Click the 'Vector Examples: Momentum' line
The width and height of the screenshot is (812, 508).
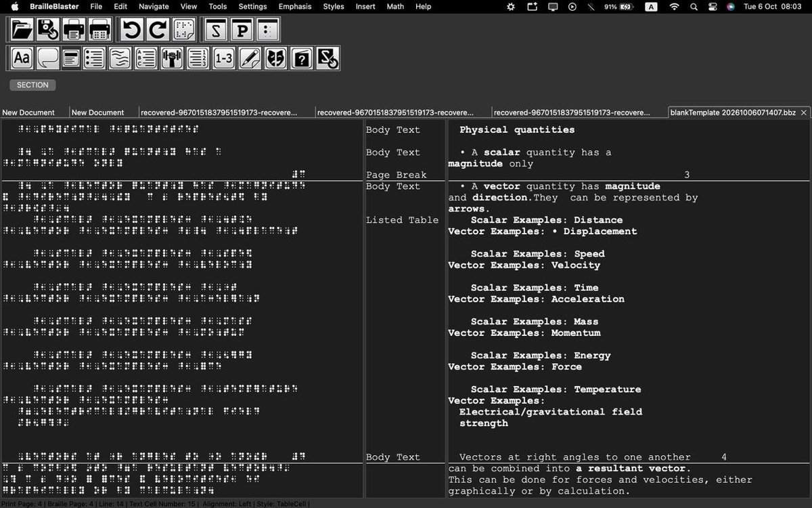[524, 333]
